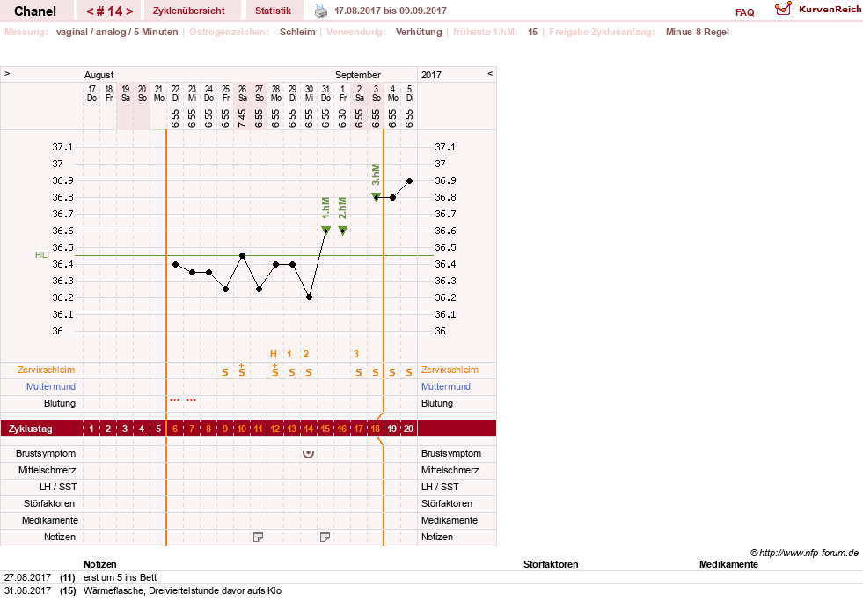The width and height of the screenshot is (863, 616).
Task: Click the 3.hM green triangle marker
Action: point(376,196)
